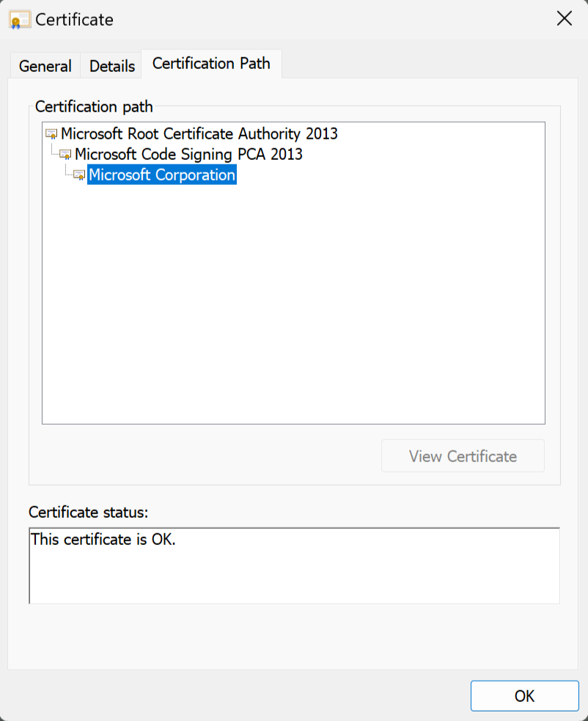Choose Microsoft Code Signing PCA 2013 node
This screenshot has width=588, height=721.
[188, 155]
